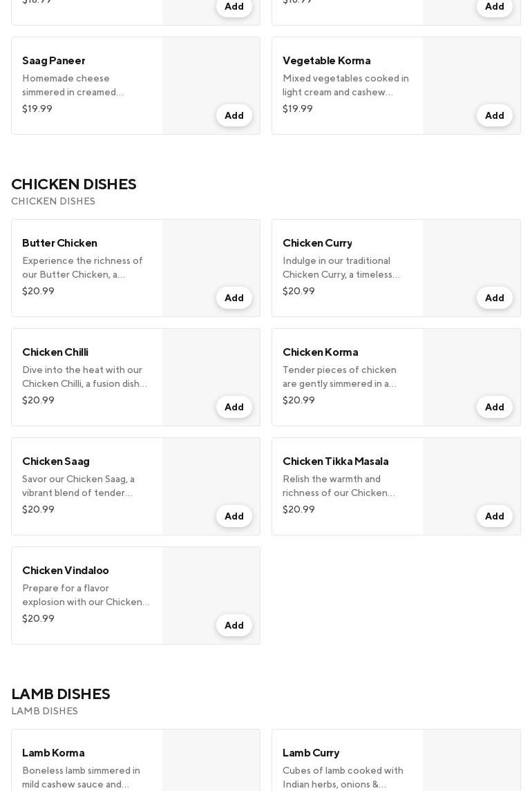Screen dimensions: 532x791
Task: Click the Chicken Dishes section heading
Action: (74, 184)
